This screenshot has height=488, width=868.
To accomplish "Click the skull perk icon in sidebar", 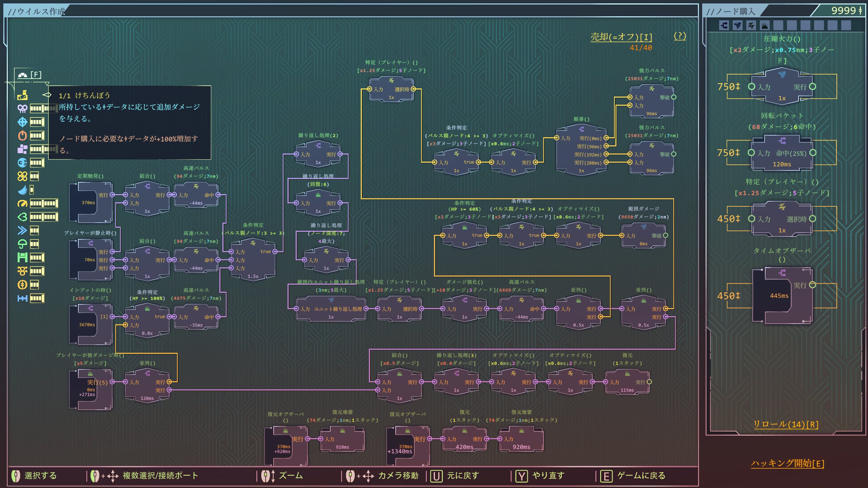I will point(22,108).
